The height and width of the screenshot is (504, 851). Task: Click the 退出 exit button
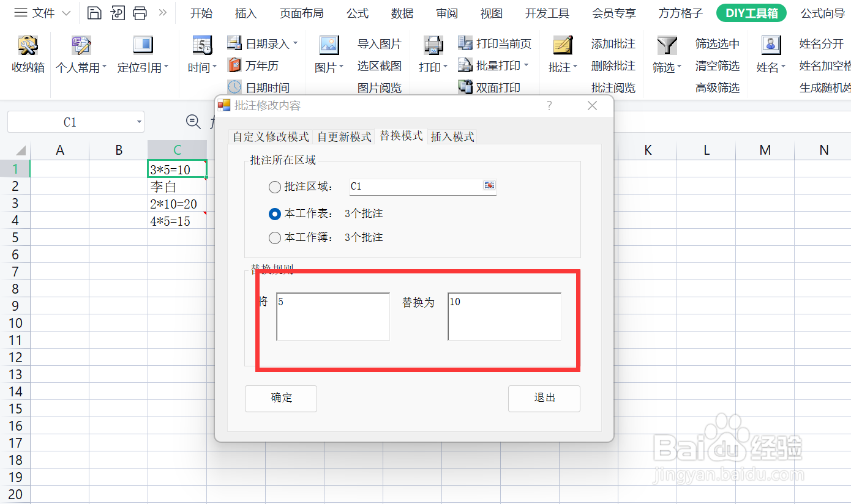(x=544, y=398)
